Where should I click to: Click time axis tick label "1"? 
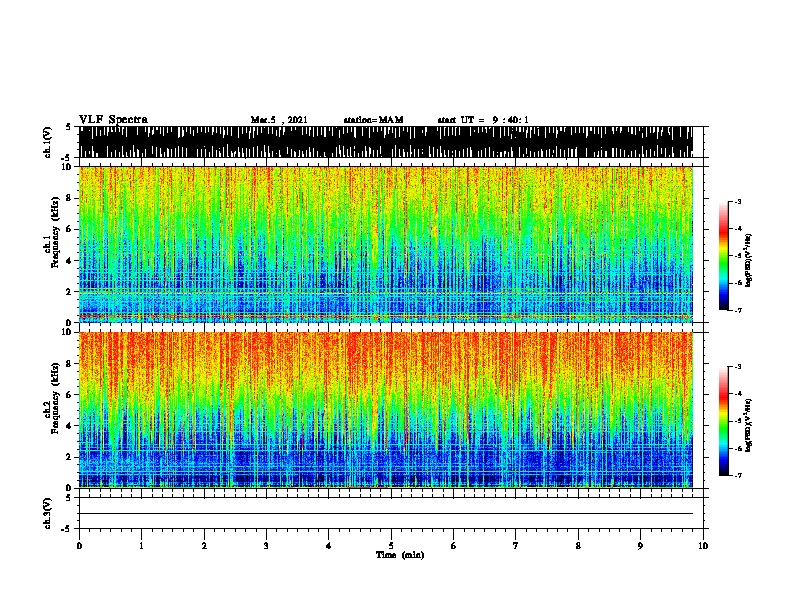[x=141, y=546]
